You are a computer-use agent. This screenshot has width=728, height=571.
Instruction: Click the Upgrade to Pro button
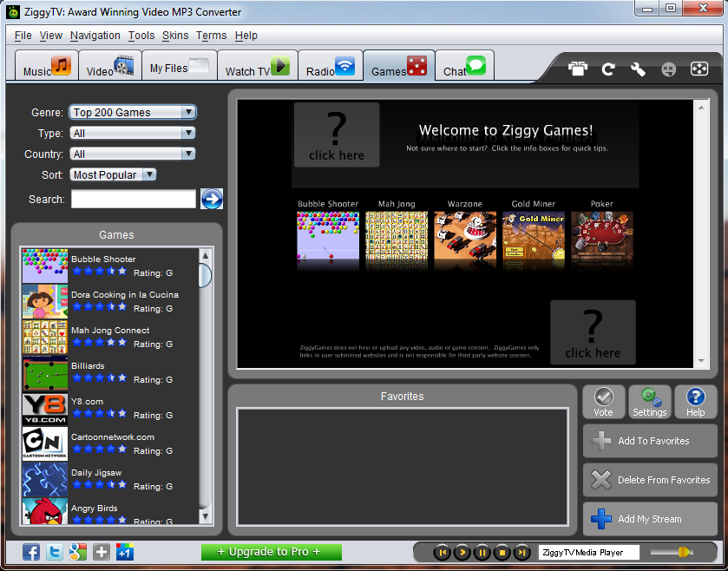pyautogui.click(x=271, y=552)
